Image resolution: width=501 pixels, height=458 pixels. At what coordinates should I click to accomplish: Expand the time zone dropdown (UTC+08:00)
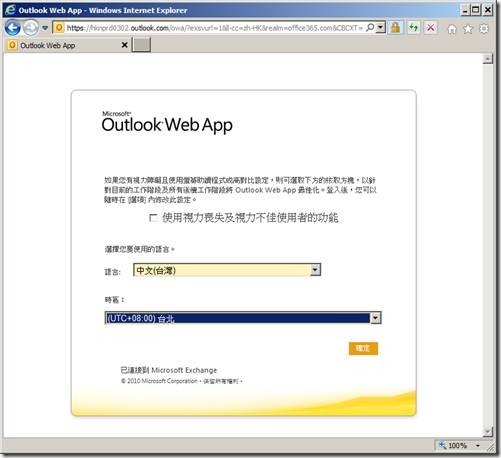[x=376, y=318]
